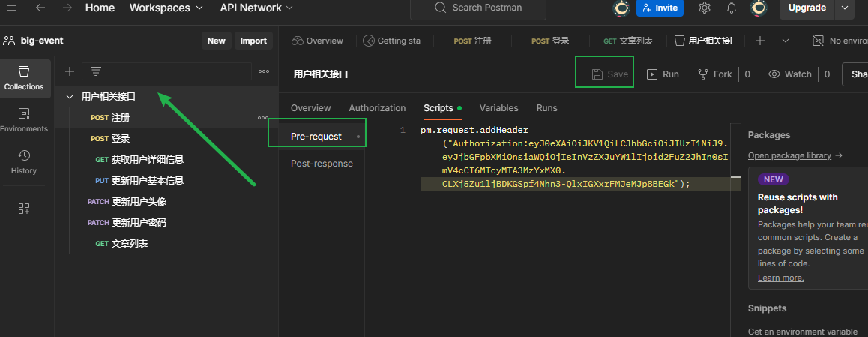Open Settings gear icon in header
This screenshot has height=337, width=868.
pyautogui.click(x=704, y=8)
